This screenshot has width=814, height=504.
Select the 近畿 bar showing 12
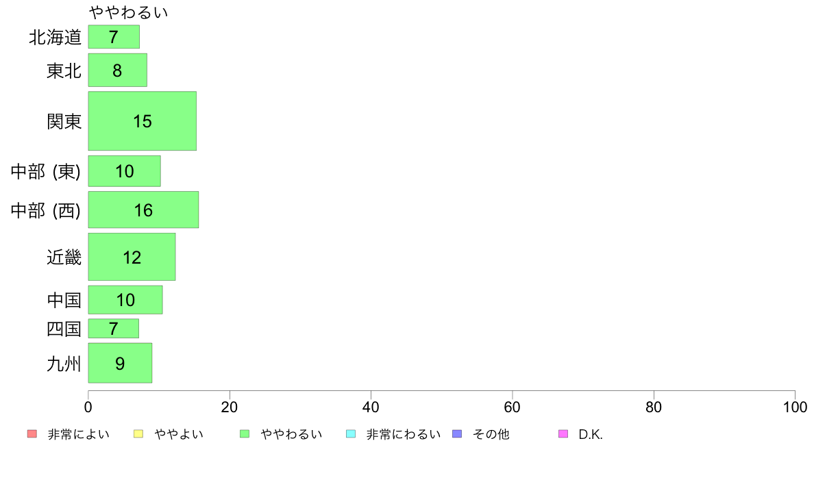[x=132, y=257]
